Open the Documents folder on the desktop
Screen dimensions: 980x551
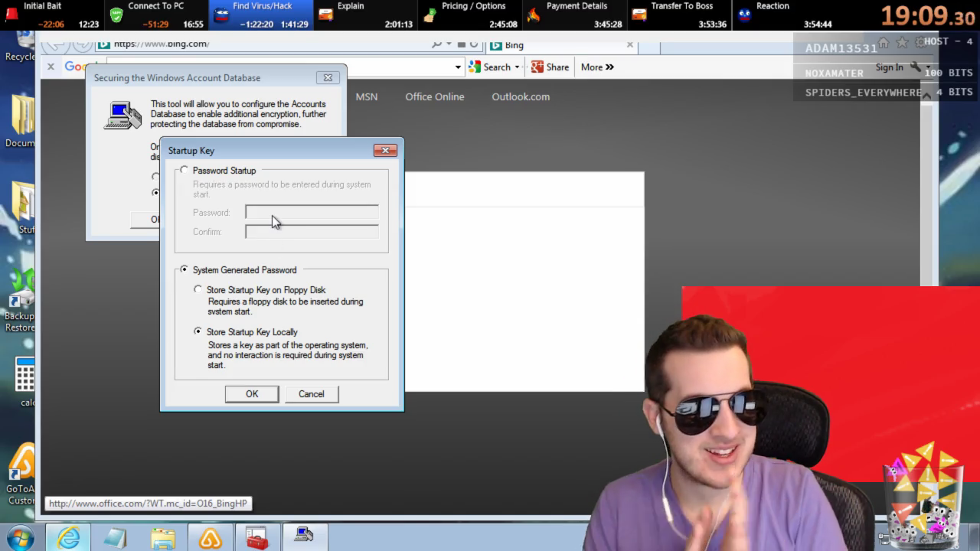point(21,122)
